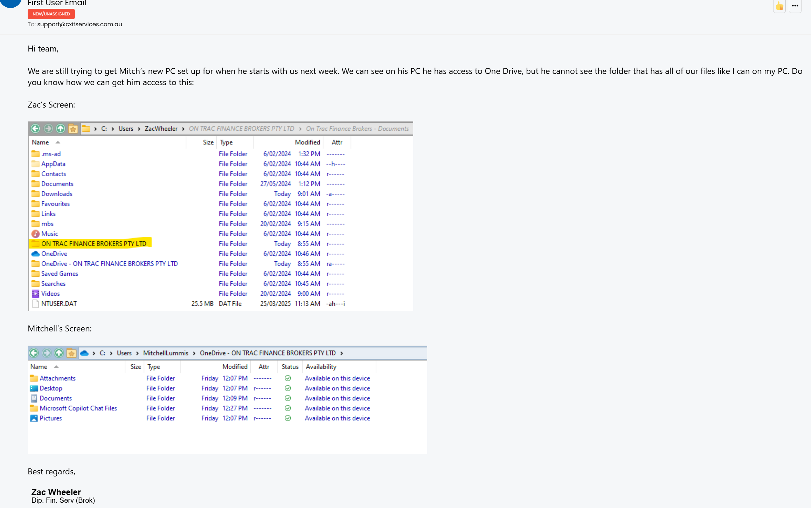Click the forward arrow in Mitchell's screen
Viewport: 812px width, 508px height.
(47, 353)
